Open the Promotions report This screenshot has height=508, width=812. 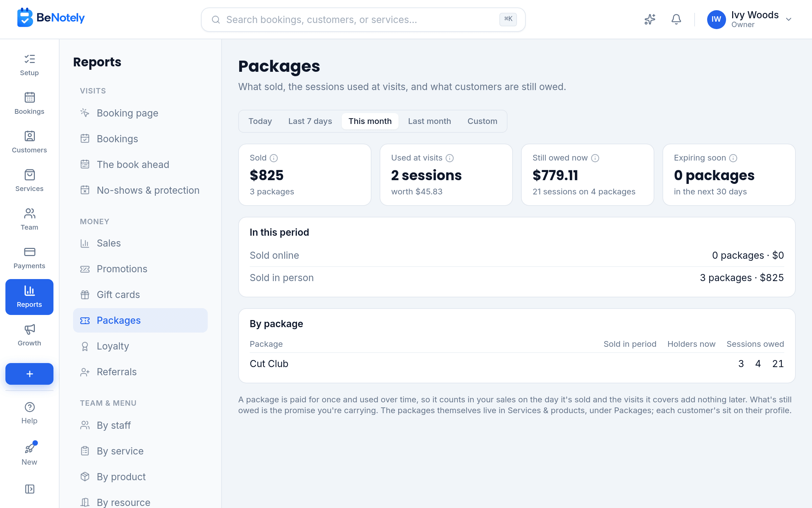point(140,269)
